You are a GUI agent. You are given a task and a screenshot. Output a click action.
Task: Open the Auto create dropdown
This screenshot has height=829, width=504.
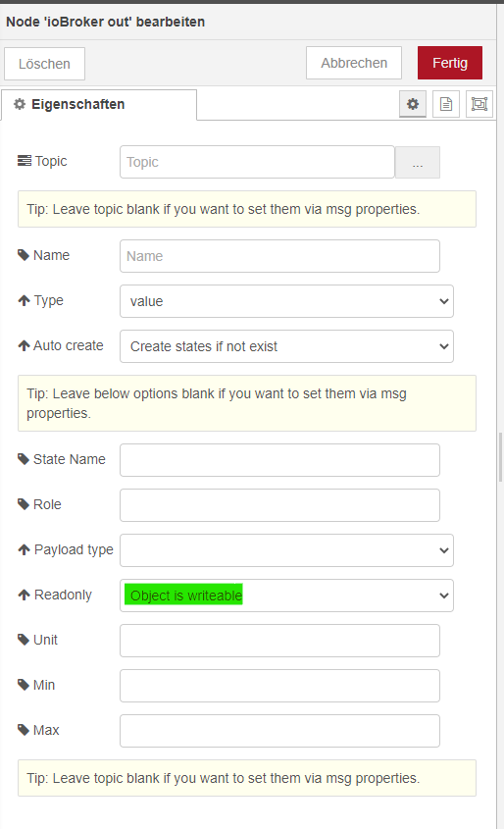(x=286, y=346)
